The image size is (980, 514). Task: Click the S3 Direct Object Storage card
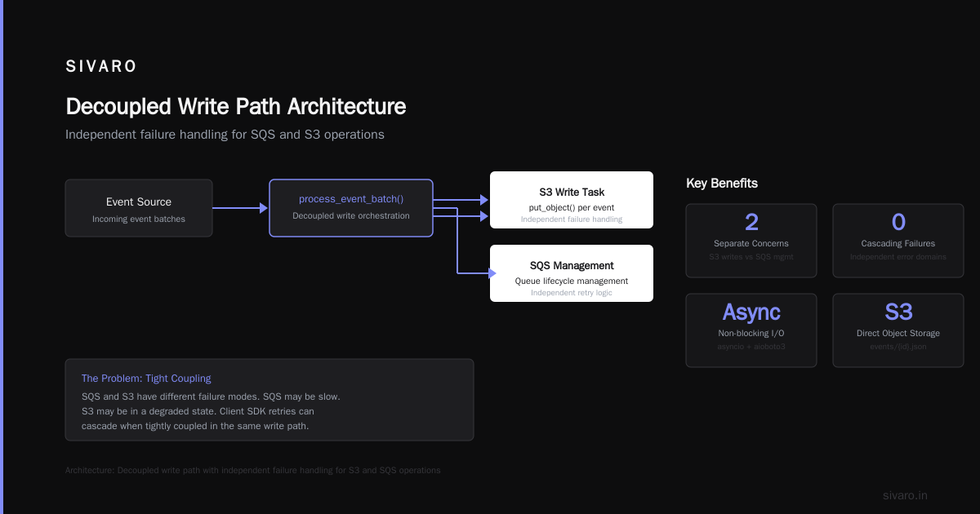coord(898,330)
